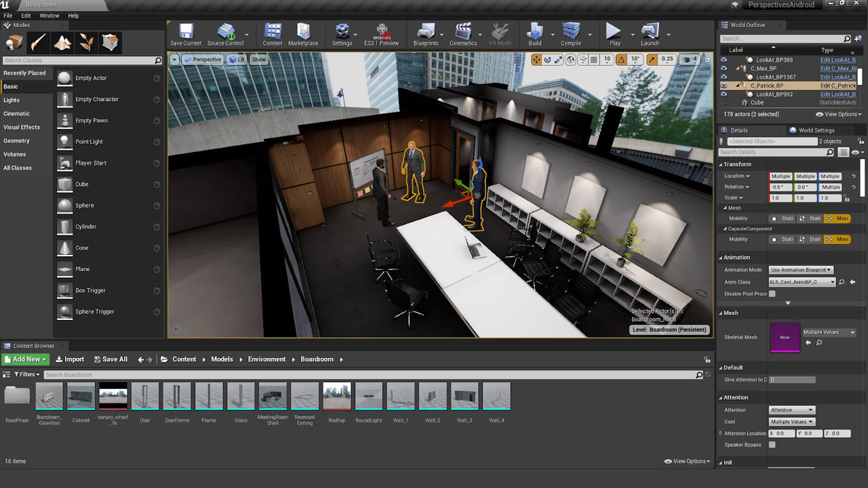
Task: Hide the C_Patrick_BP actor with its eye toggle
Action: coord(724,85)
